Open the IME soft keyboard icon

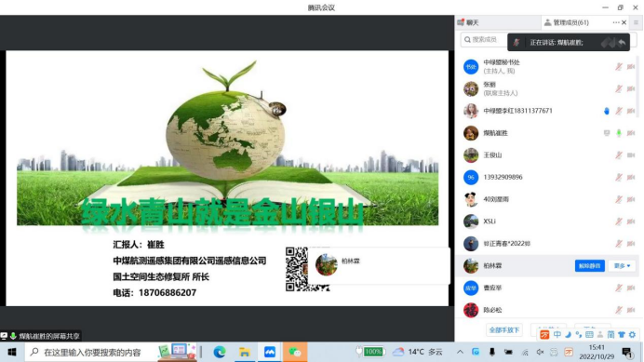click(589, 335)
